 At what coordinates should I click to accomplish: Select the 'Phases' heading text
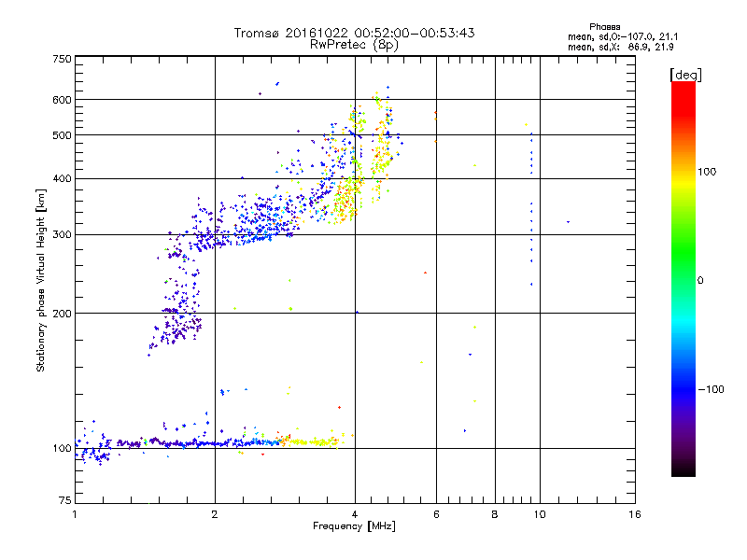(604, 27)
